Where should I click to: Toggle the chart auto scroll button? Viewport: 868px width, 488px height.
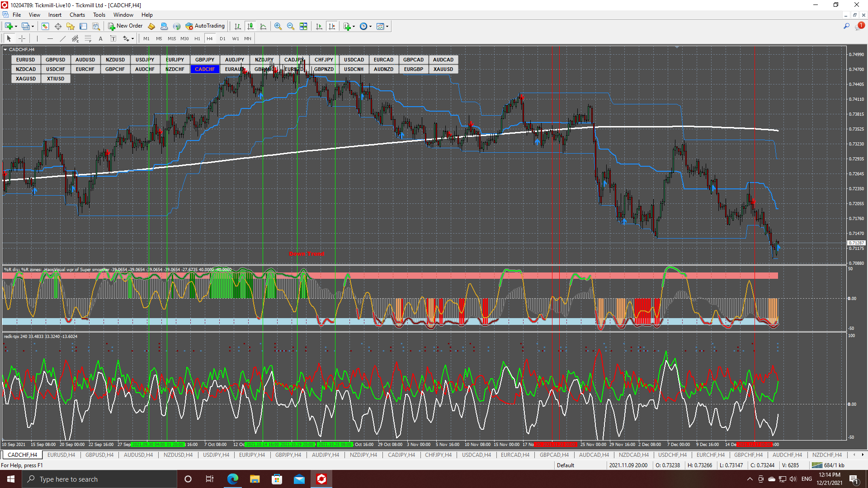319,26
